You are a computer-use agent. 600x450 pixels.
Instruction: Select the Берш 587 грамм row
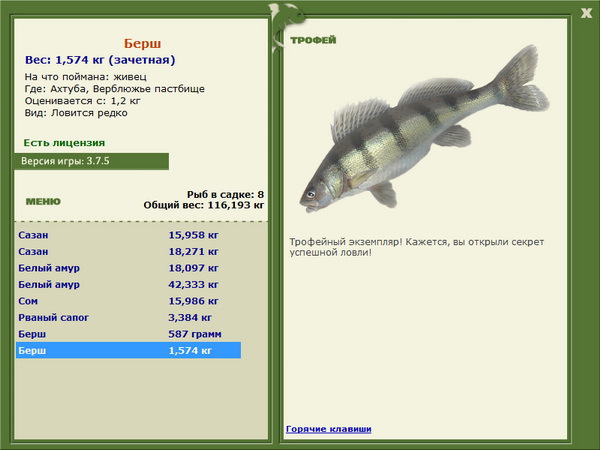tap(129, 334)
